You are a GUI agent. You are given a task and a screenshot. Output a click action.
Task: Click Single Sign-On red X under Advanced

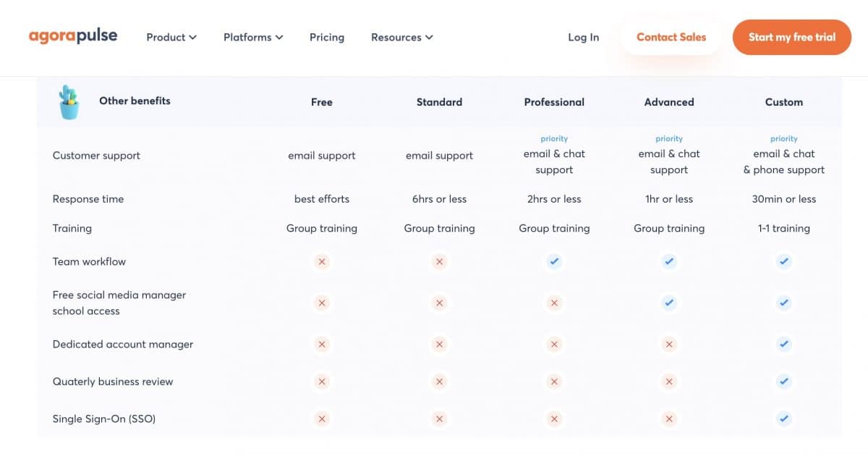[669, 419]
